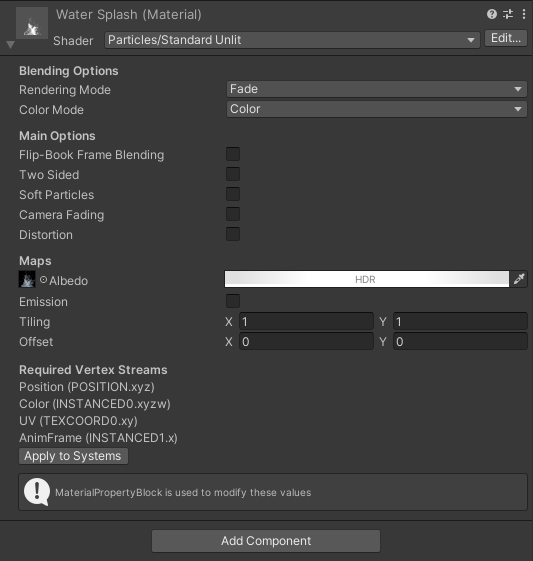Open the Shader dropdown Particles/Standard Unlit
This screenshot has height=561, width=533.
292,40
